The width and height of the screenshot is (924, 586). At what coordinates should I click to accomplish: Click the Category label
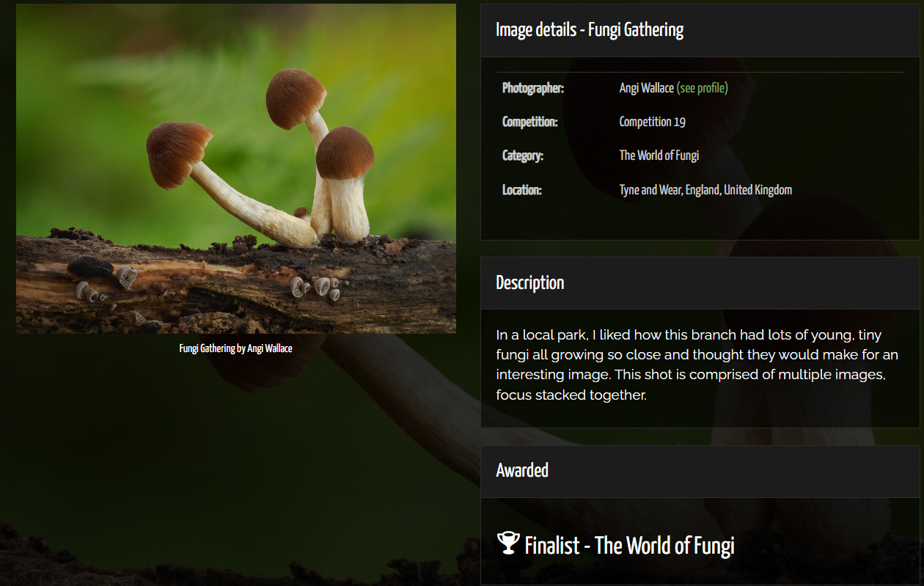coord(523,155)
